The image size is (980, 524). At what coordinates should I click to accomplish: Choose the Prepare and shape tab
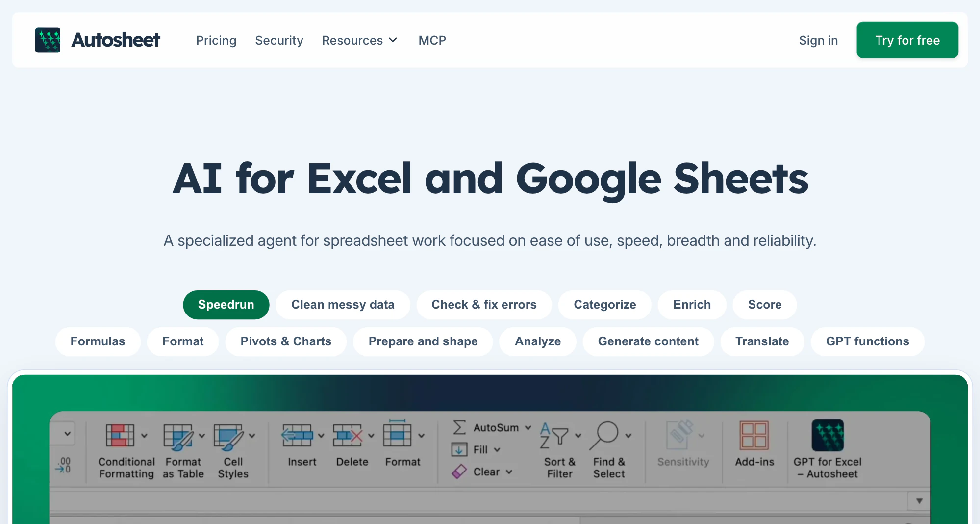tap(423, 341)
